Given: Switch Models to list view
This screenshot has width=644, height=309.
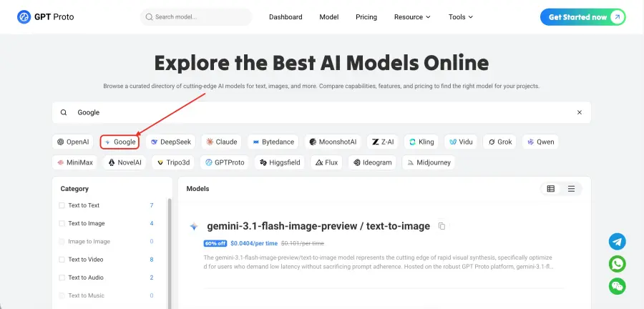Looking at the screenshot, I should click(x=571, y=189).
